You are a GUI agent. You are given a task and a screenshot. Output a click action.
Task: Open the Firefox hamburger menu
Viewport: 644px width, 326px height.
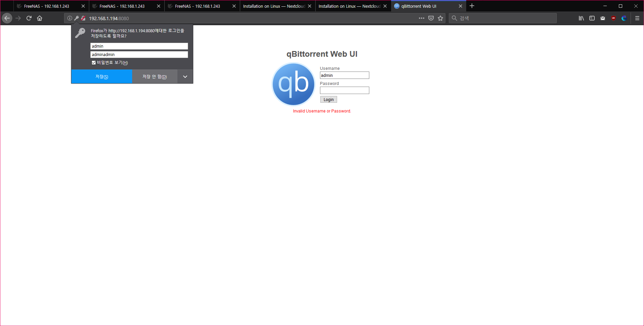click(x=637, y=18)
